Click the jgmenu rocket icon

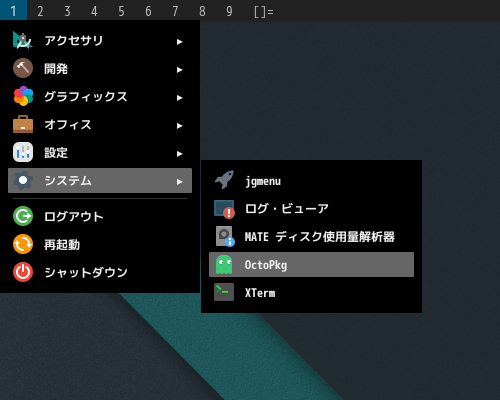click(224, 180)
